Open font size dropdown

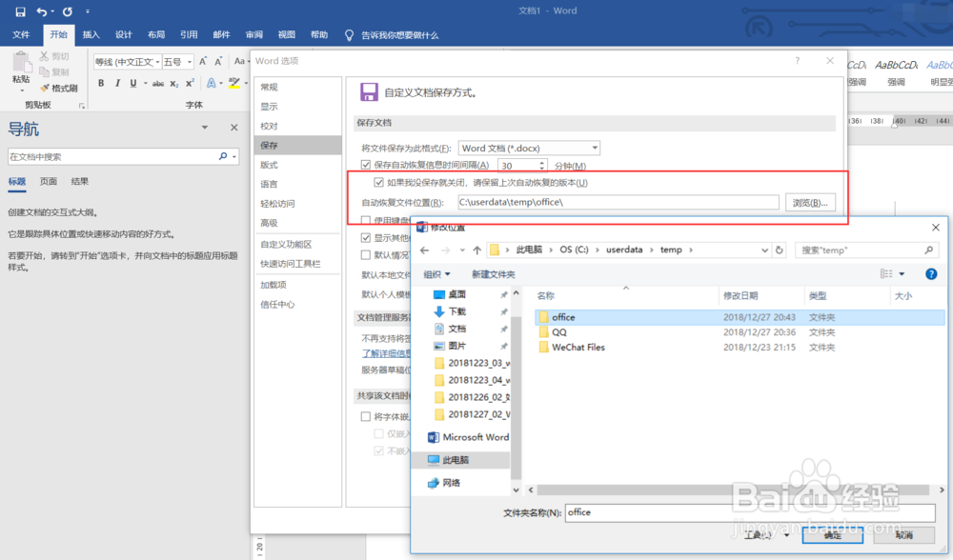click(x=190, y=62)
